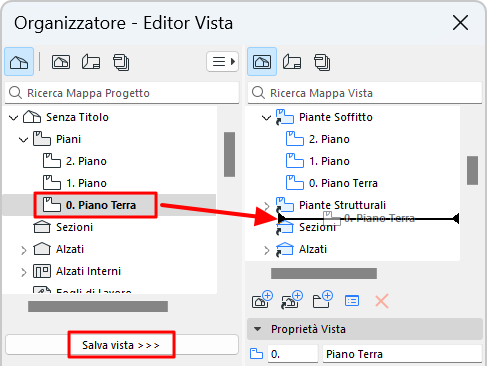Select Piante Soffitto folder in view map
Viewport: 487px width, 366px height.
coord(336,117)
